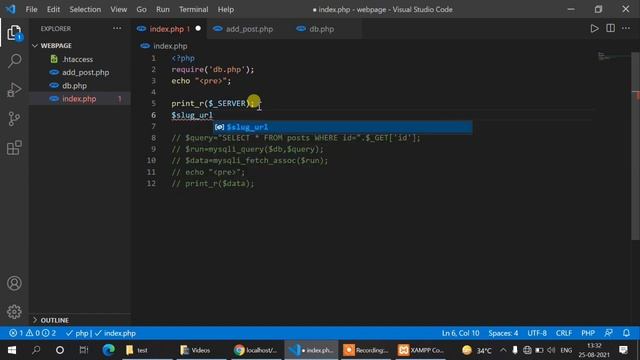Open the Edit menu
The height and width of the screenshot is (360, 640).
click(x=53, y=9)
